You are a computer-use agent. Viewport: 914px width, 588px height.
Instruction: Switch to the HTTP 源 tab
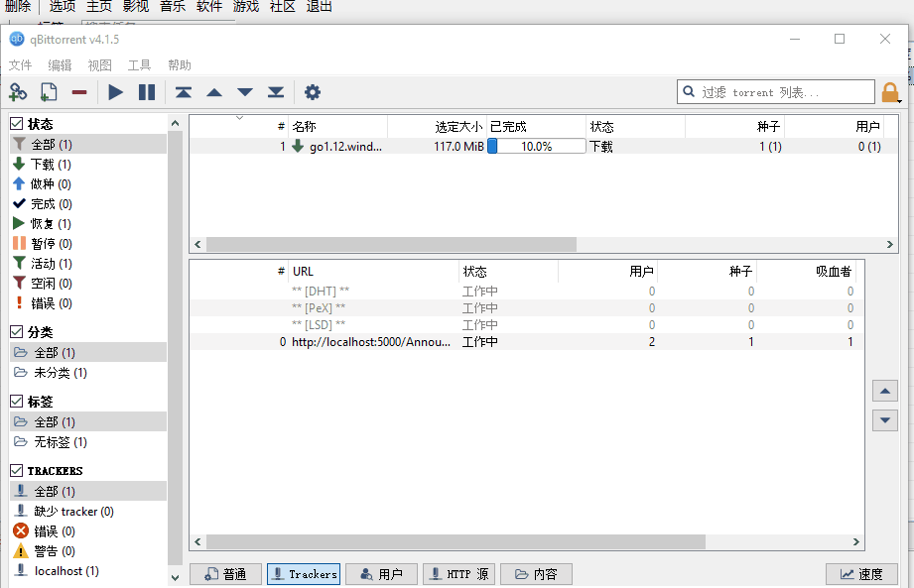click(x=458, y=574)
